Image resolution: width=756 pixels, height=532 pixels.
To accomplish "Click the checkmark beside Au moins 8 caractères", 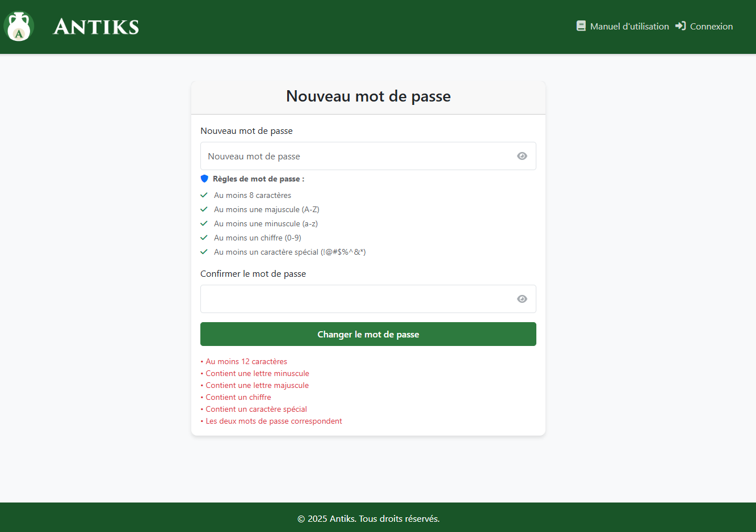I will 204,195.
